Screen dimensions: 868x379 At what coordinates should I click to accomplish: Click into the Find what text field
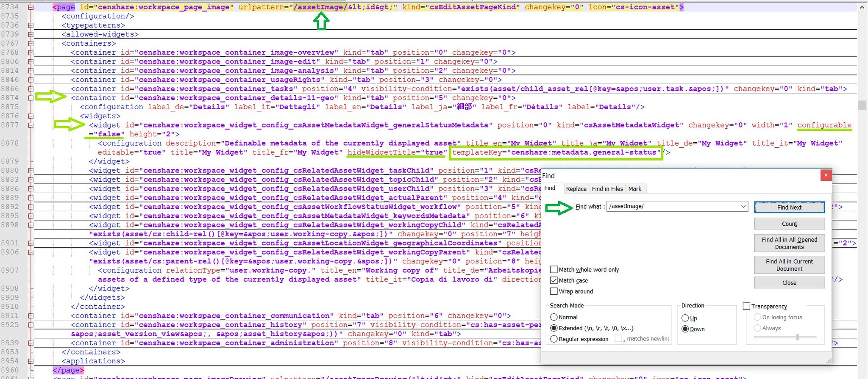coord(673,207)
